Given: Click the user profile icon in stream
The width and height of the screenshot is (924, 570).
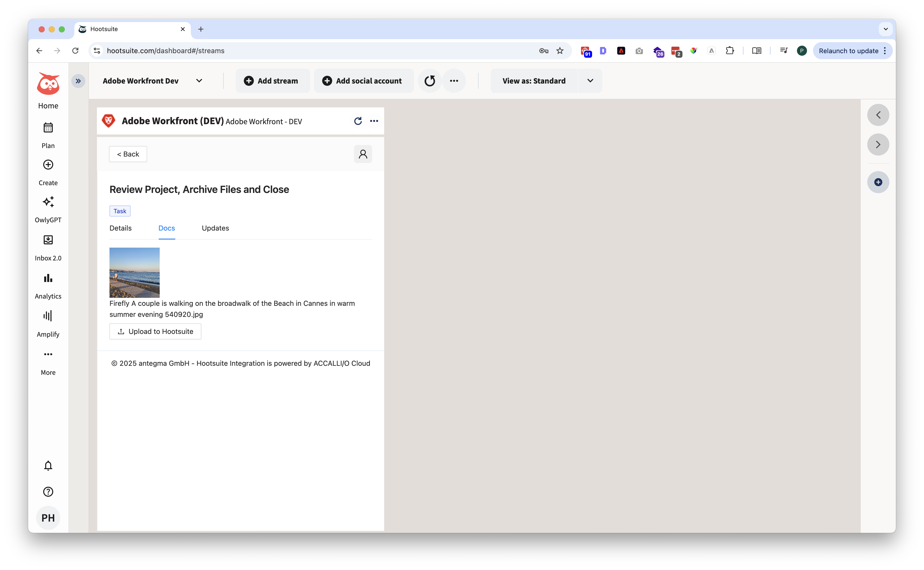Looking at the screenshot, I should click(x=363, y=154).
